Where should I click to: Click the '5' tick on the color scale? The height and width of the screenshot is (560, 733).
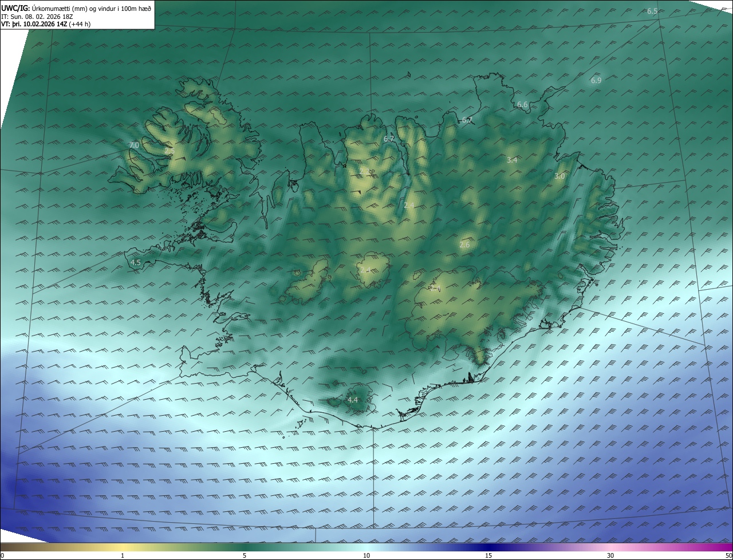click(245, 555)
